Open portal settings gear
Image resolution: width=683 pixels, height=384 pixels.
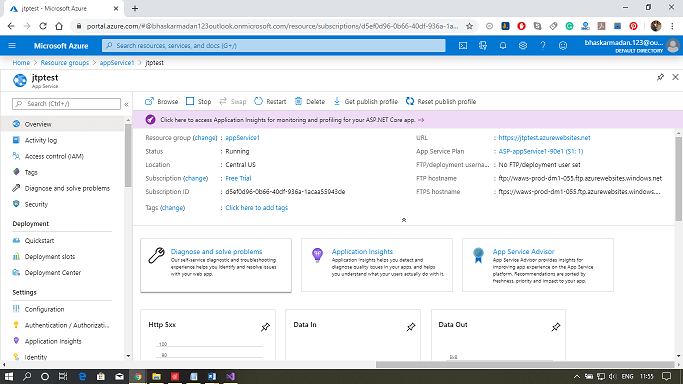tap(523, 46)
